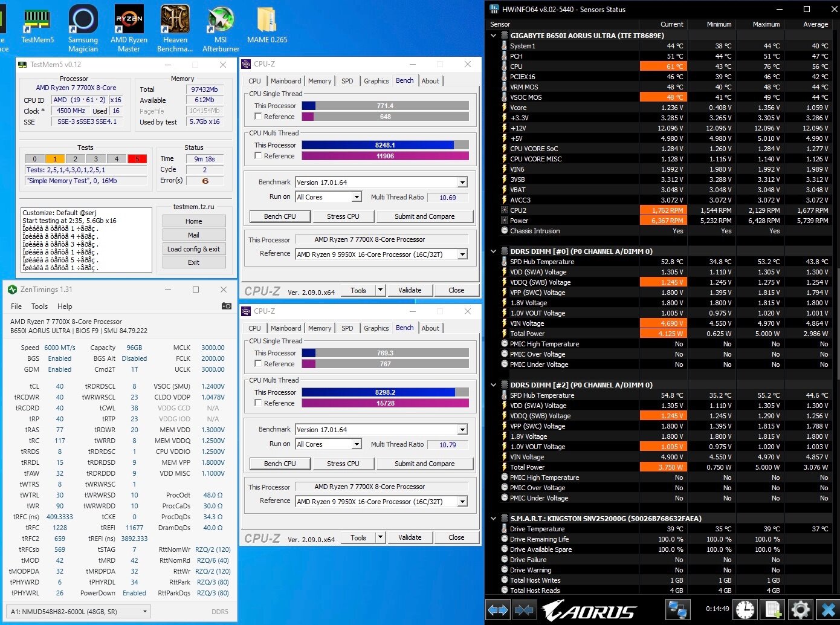This screenshot has height=625, width=840.
Task: Switch to Mainboard tab in 5950X CPU-Z window
Action: 286,81
